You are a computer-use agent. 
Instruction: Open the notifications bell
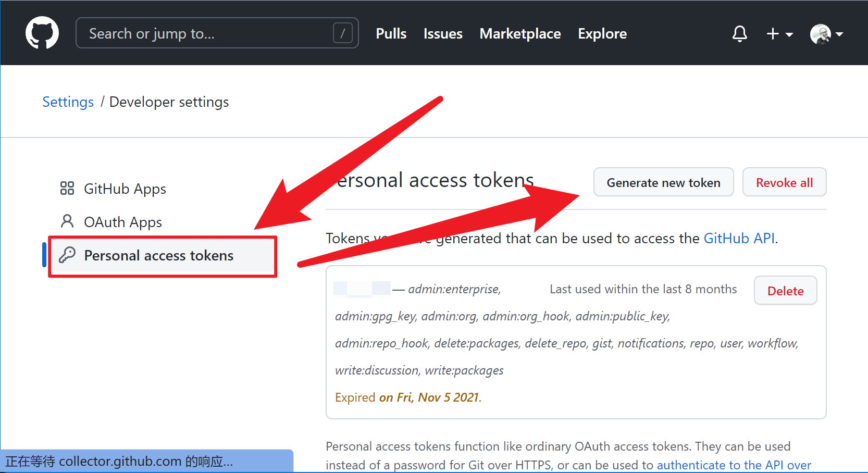click(x=739, y=34)
